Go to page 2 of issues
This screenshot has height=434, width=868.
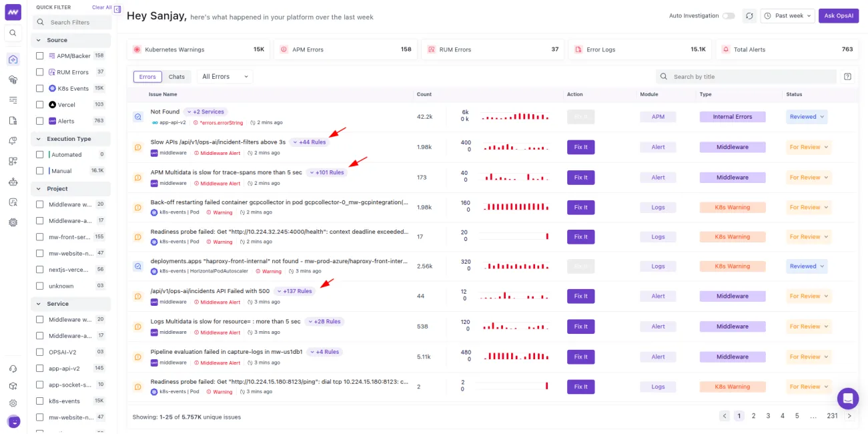(x=753, y=416)
